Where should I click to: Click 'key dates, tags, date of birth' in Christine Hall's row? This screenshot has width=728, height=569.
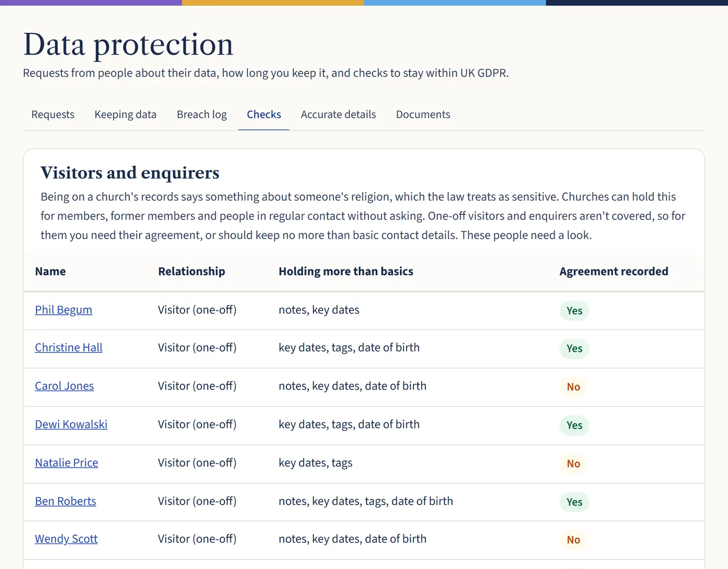(349, 348)
